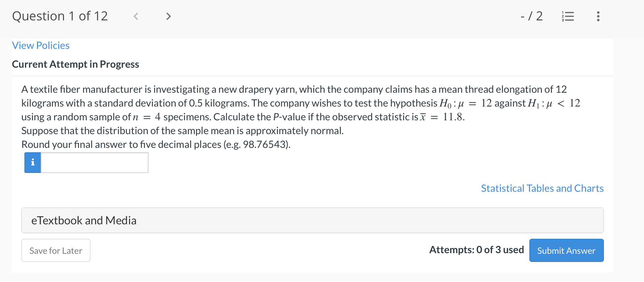
Task: Click the score indicator showing -/2
Action: [531, 16]
